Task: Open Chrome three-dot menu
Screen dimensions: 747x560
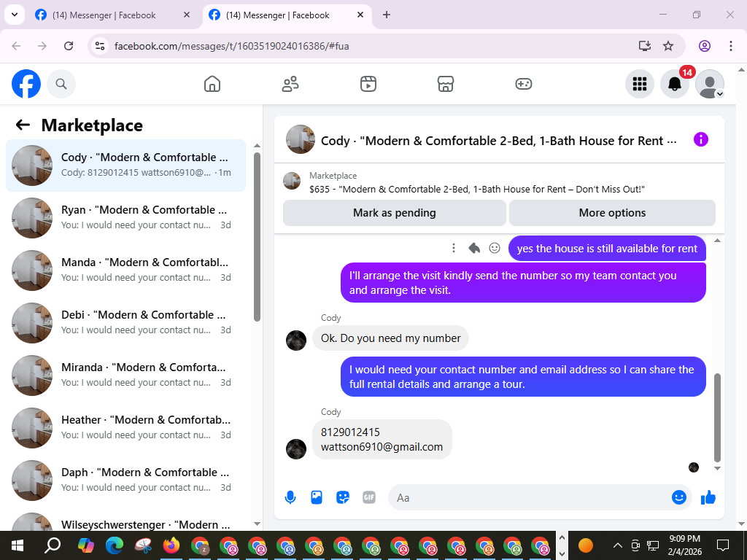Action: 731,46
